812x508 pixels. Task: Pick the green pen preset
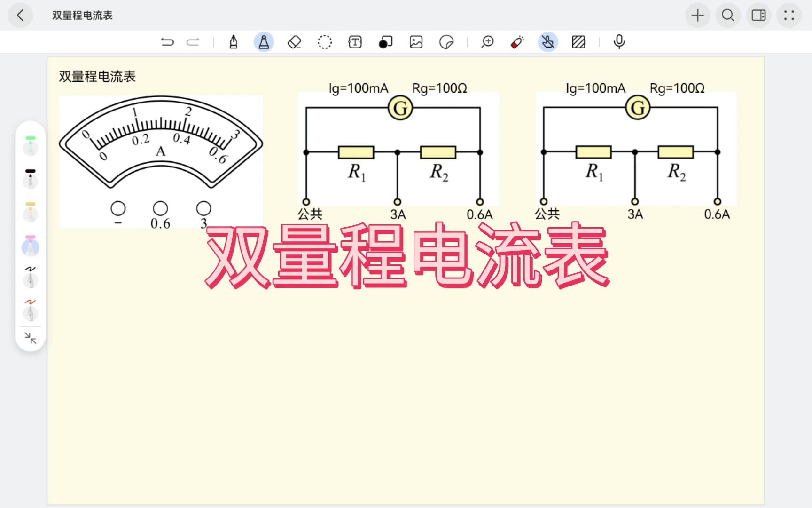[31, 146]
